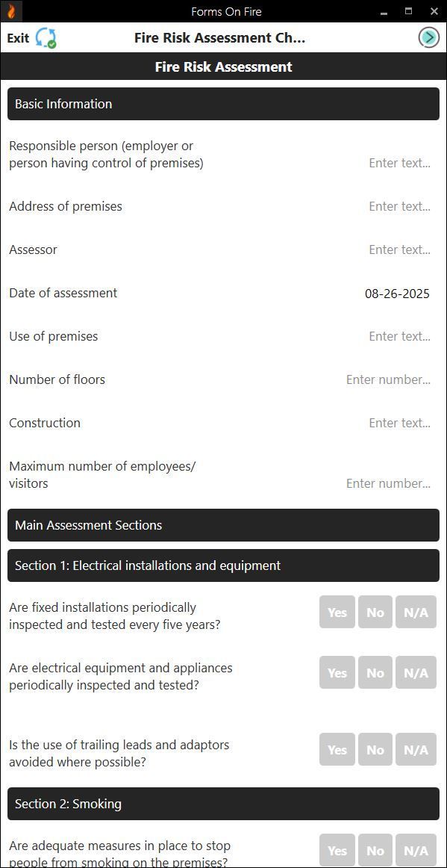The height and width of the screenshot is (868, 447).
Task: Click the Use of premises field
Action: click(399, 336)
